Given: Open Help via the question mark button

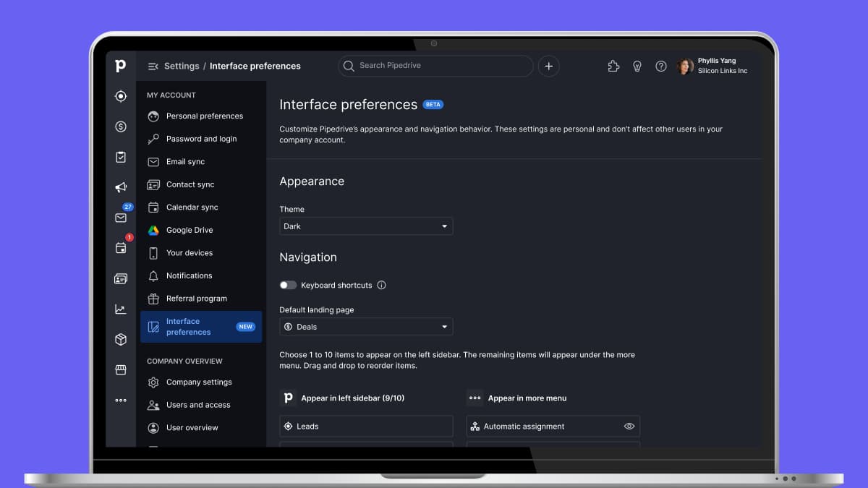Looking at the screenshot, I should [660, 66].
